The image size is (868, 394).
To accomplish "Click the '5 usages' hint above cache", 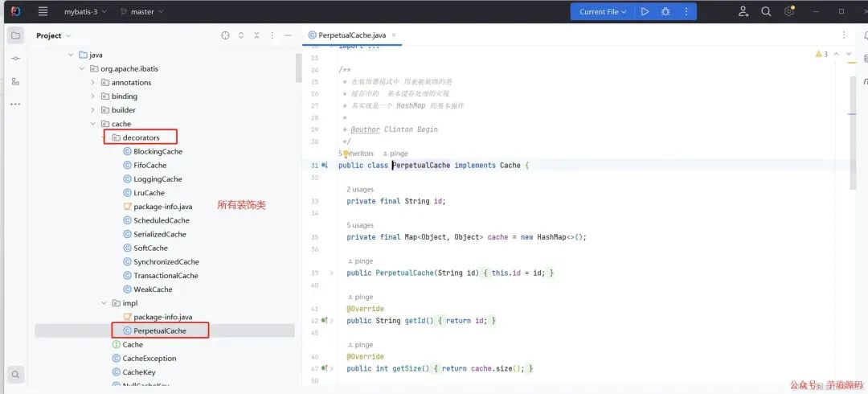I will tap(360, 225).
